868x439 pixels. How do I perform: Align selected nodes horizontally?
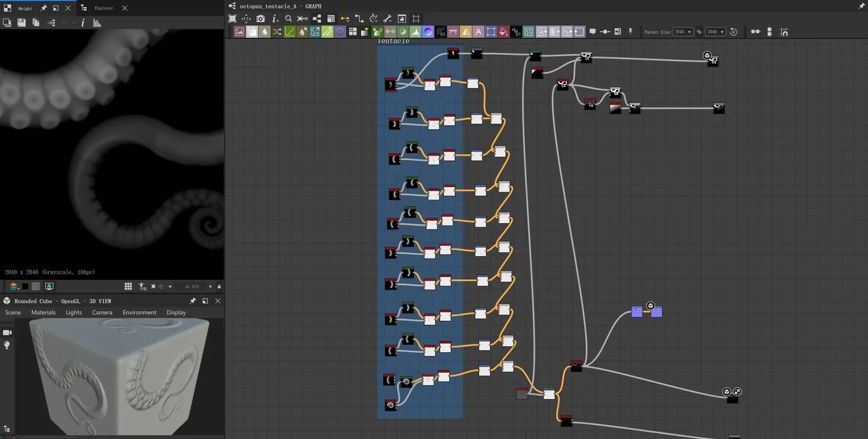click(x=755, y=32)
